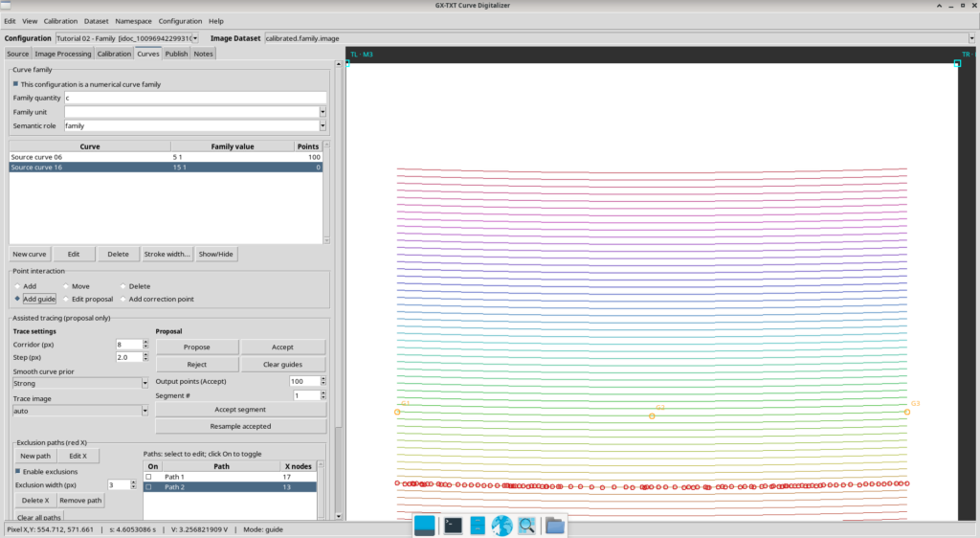Click the Accept proposal button

pos(282,347)
